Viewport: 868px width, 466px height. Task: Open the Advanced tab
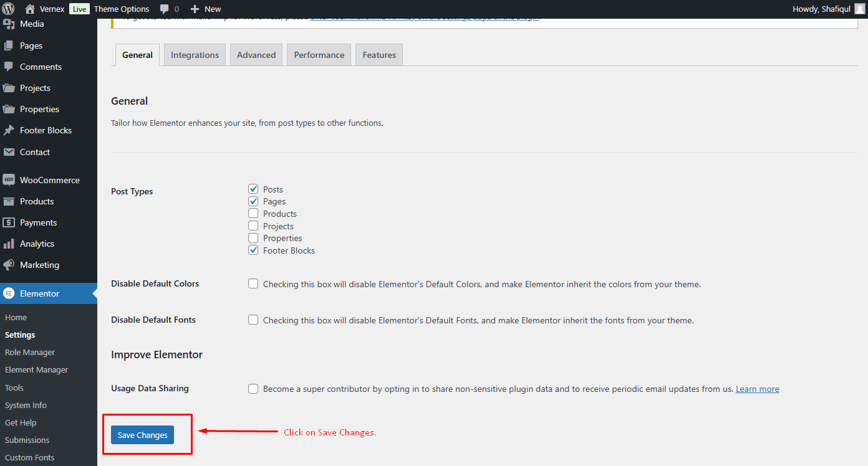pos(256,55)
